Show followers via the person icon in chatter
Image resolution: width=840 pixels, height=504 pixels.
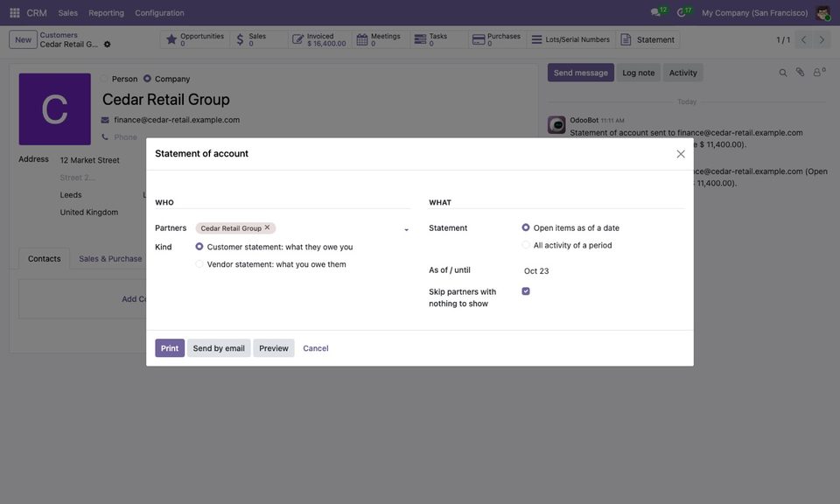point(819,73)
